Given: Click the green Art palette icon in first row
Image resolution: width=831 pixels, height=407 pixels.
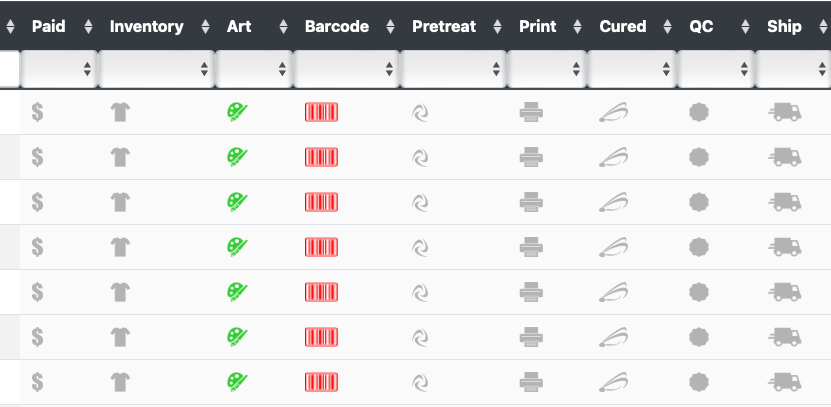Looking at the screenshot, I should (237, 112).
